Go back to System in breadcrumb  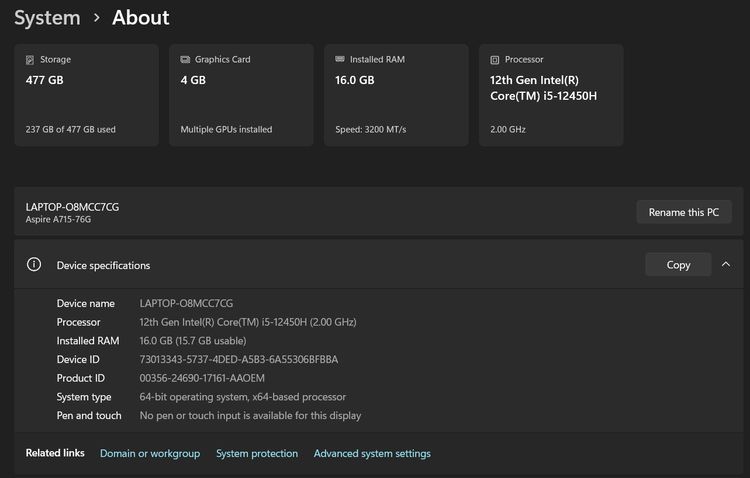click(47, 18)
